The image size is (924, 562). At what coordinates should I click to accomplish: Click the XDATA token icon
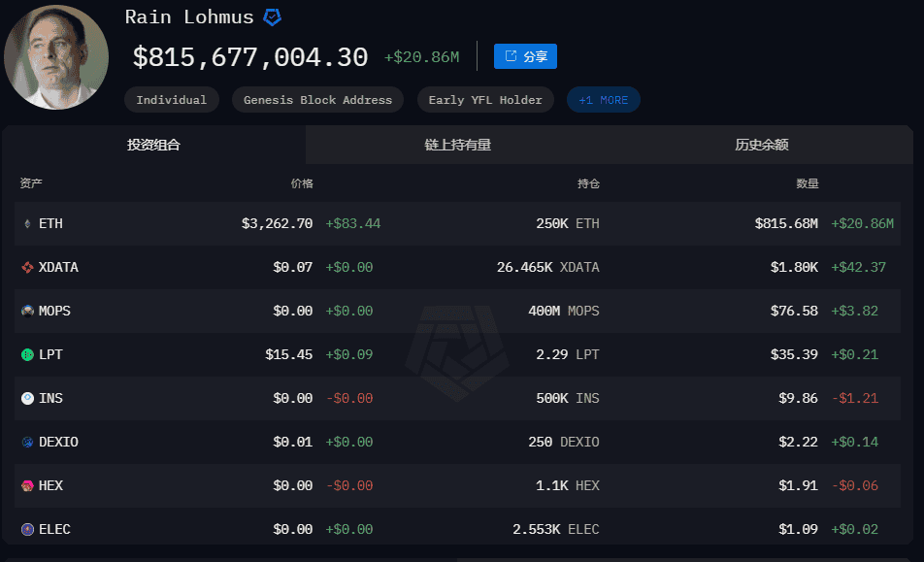click(x=27, y=268)
